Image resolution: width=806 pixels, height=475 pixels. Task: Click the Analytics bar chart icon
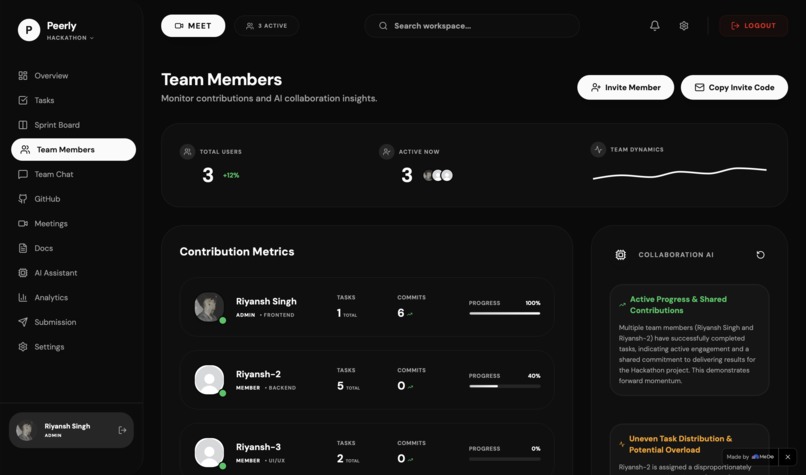tap(23, 298)
